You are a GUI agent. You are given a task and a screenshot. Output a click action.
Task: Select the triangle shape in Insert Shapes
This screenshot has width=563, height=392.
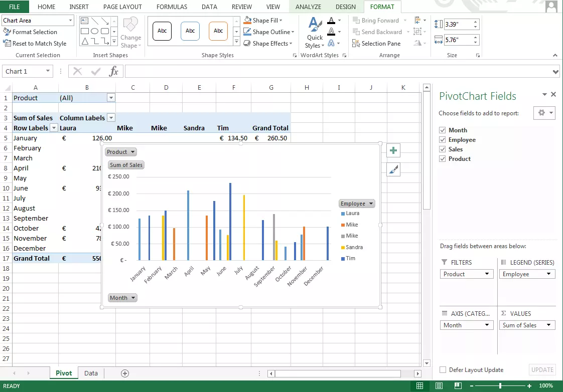pyautogui.click(x=85, y=41)
